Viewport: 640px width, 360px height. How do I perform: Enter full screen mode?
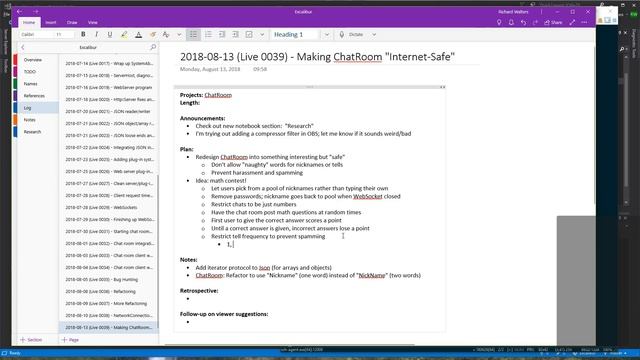click(572, 22)
